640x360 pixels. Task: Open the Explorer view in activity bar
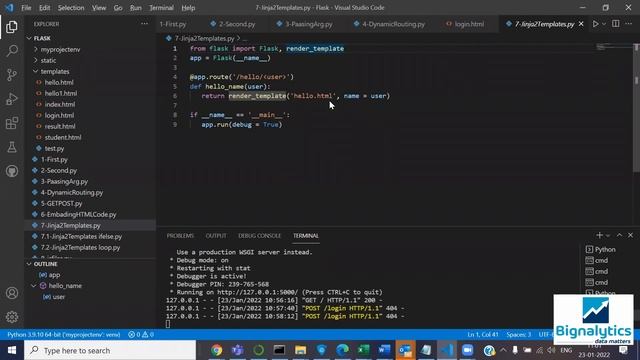[12, 27]
